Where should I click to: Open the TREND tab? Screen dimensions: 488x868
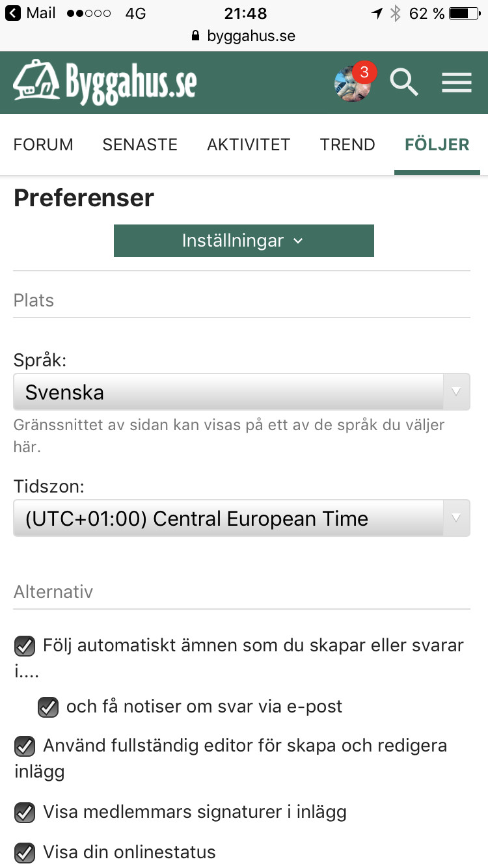pos(347,144)
